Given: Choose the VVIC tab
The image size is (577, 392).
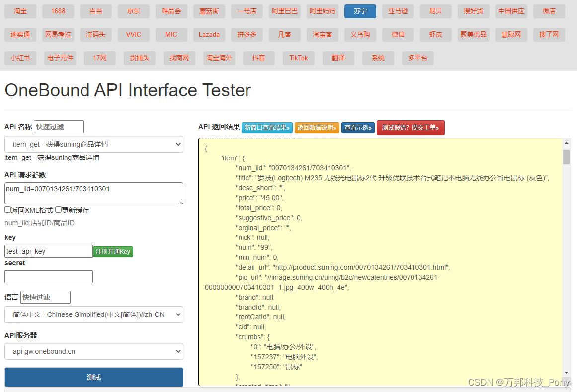Looking at the screenshot, I should 134,35.
